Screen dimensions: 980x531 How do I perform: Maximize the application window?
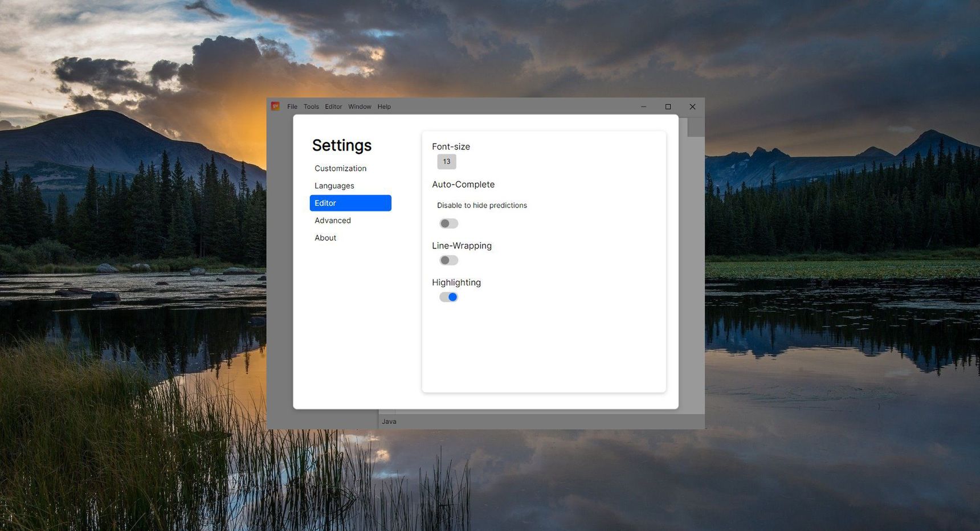(668, 107)
